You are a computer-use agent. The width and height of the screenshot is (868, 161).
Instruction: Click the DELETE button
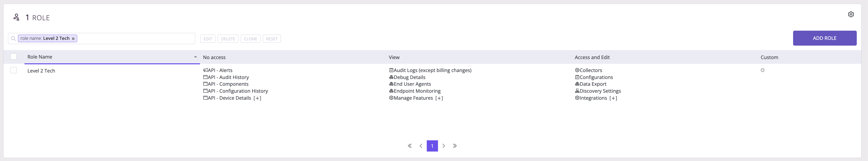point(228,39)
